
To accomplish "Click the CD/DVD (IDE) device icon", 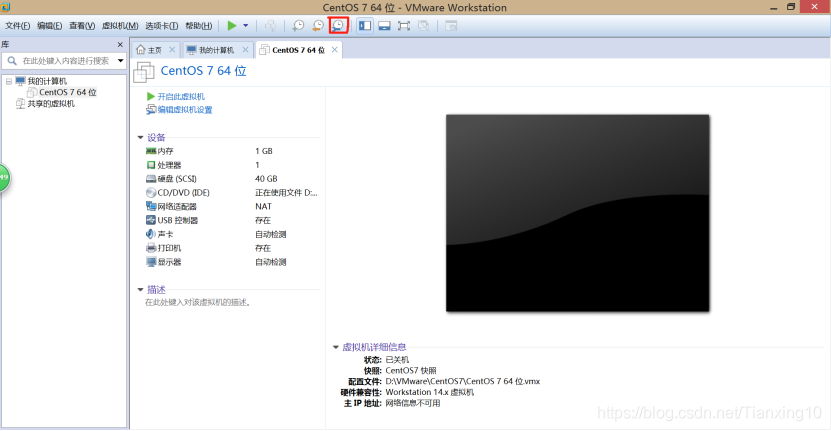I will pos(151,192).
